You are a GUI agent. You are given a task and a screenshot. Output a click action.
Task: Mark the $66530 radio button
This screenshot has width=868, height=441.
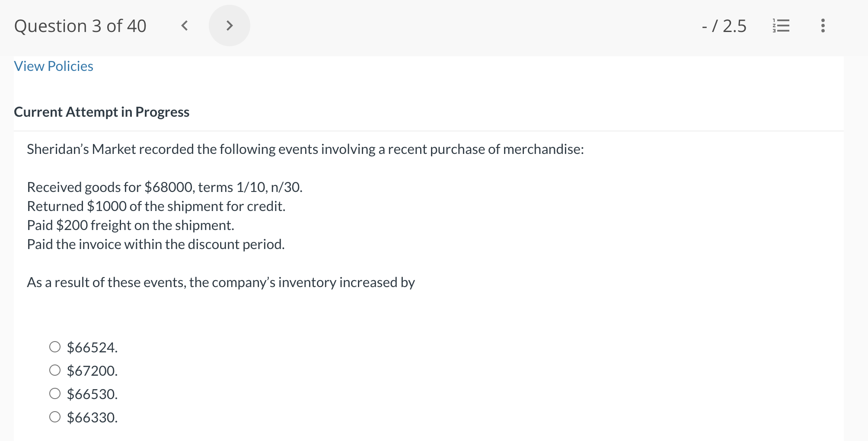point(55,394)
